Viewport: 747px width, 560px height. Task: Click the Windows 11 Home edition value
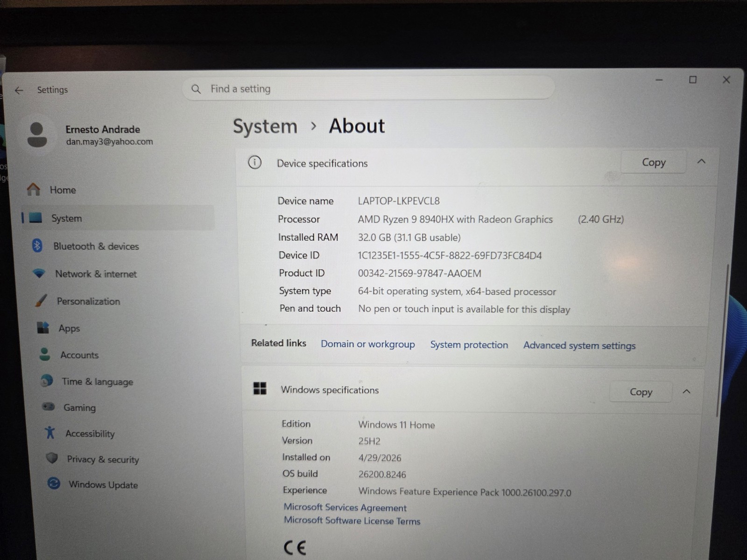pos(396,425)
